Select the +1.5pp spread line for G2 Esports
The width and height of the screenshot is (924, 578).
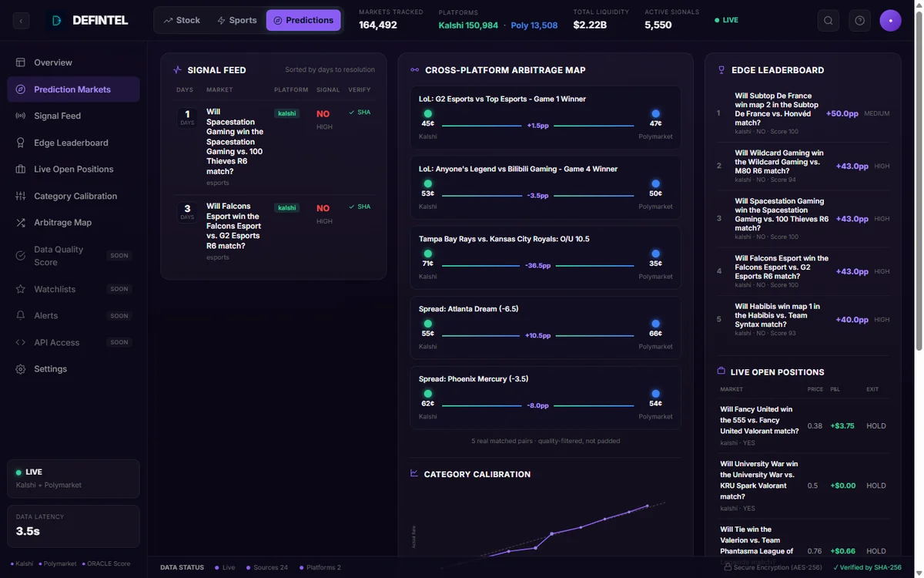pos(538,126)
